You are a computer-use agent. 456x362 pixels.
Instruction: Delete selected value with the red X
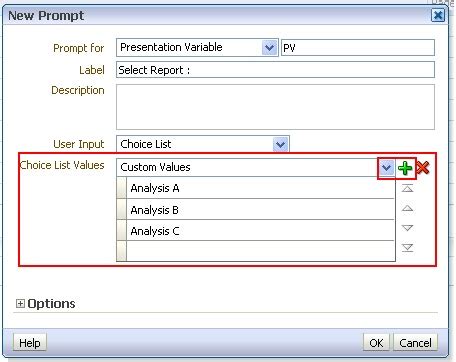(423, 168)
